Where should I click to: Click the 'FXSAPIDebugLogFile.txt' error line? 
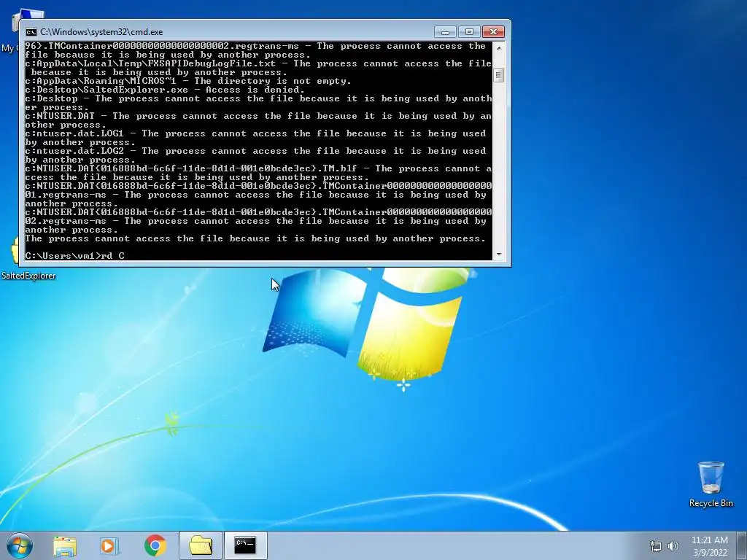tap(258, 68)
